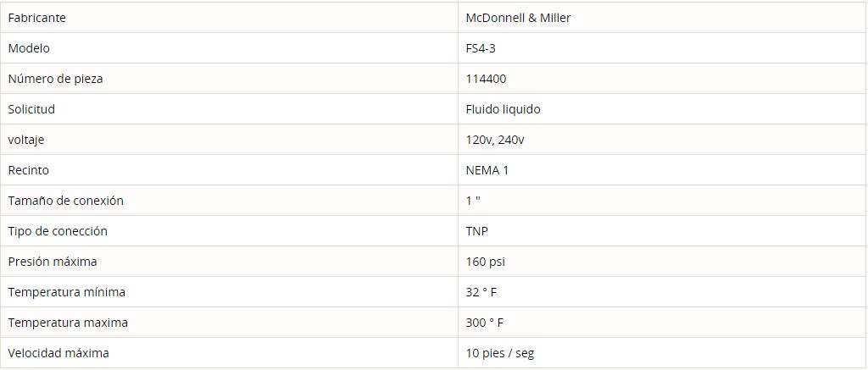868x370 pixels.
Task: Select part number 114400
Action: coord(486,79)
